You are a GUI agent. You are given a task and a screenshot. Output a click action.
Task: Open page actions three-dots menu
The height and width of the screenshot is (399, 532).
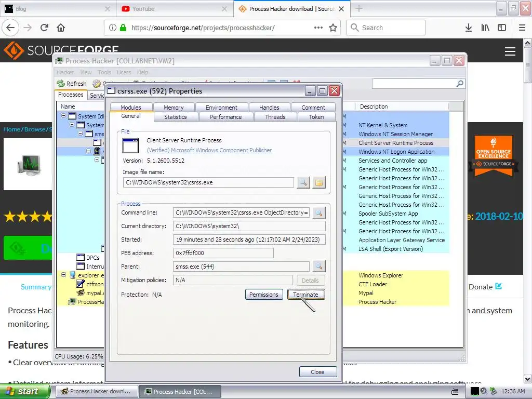[318, 28]
